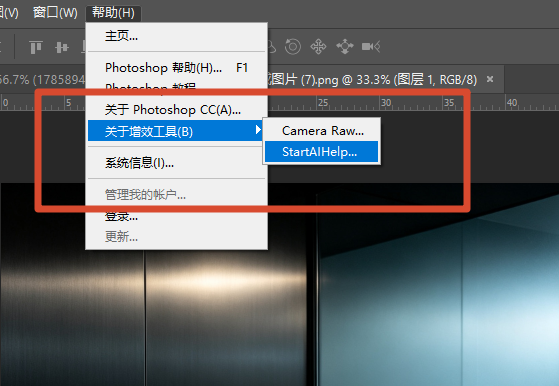
Task: Click the horizontal ruler at mark 30
Action: pyautogui.click(x=386, y=103)
